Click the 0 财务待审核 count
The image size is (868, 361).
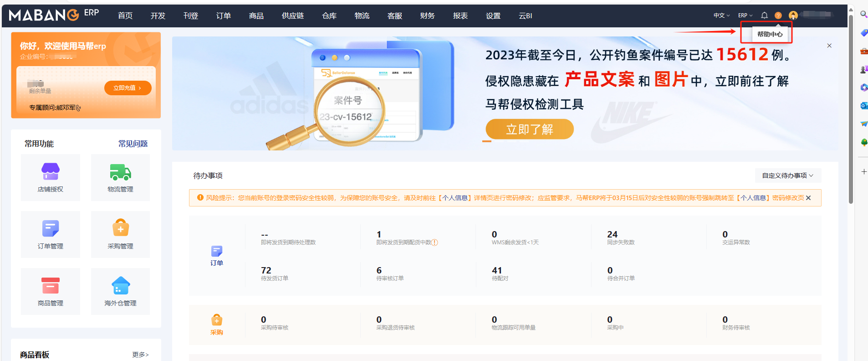click(x=725, y=320)
